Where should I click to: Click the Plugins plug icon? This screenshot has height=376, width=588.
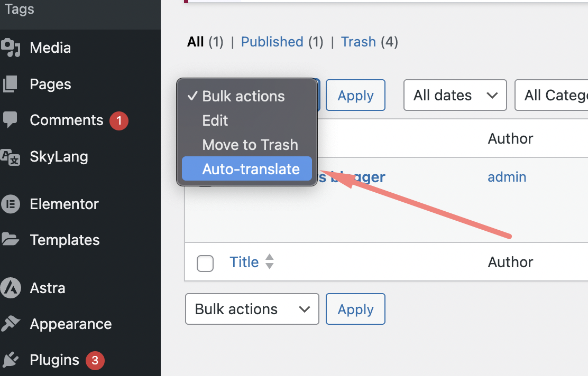11,360
